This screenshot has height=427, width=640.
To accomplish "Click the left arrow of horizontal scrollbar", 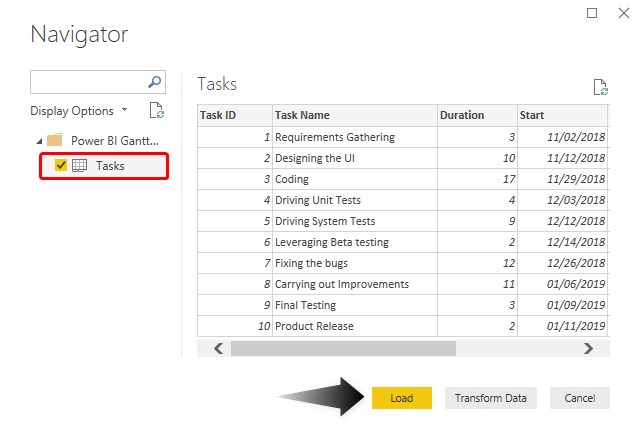I will point(218,349).
